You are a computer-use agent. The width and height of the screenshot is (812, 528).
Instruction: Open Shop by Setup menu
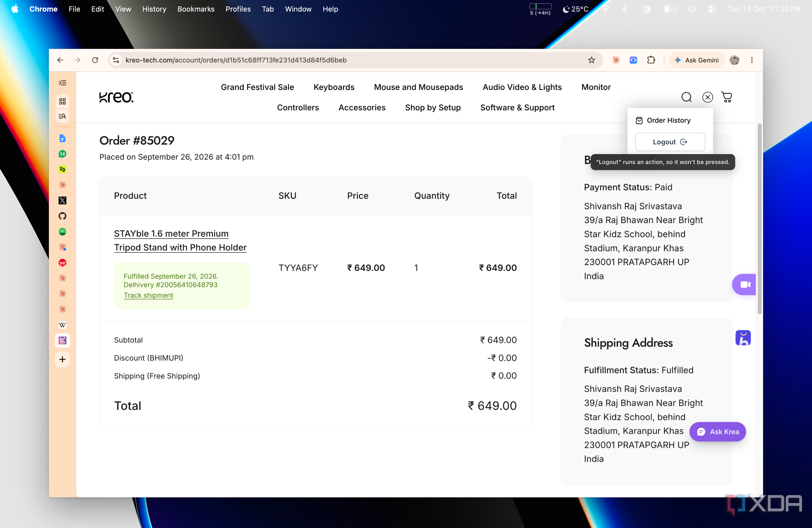pos(433,108)
